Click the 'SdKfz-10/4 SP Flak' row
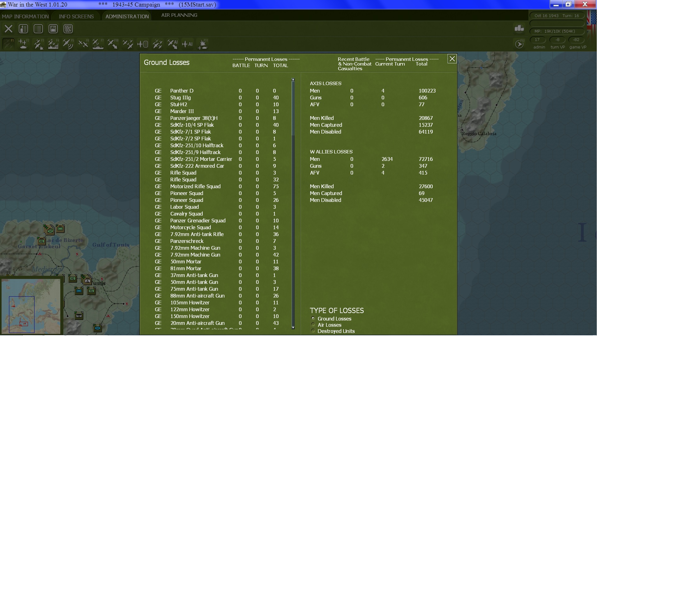 click(217, 125)
